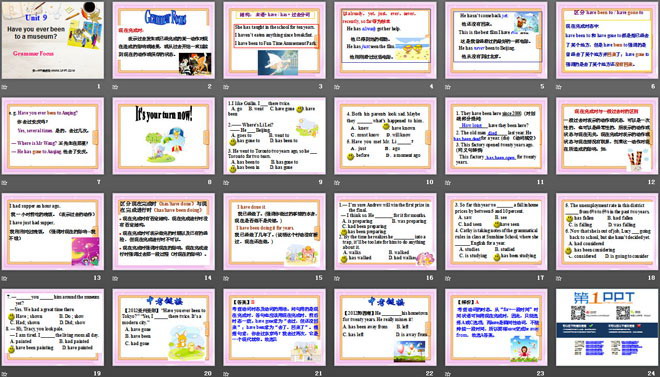Click the slide number label '15'
This screenshot has width=660, height=377.
click(x=319, y=278)
